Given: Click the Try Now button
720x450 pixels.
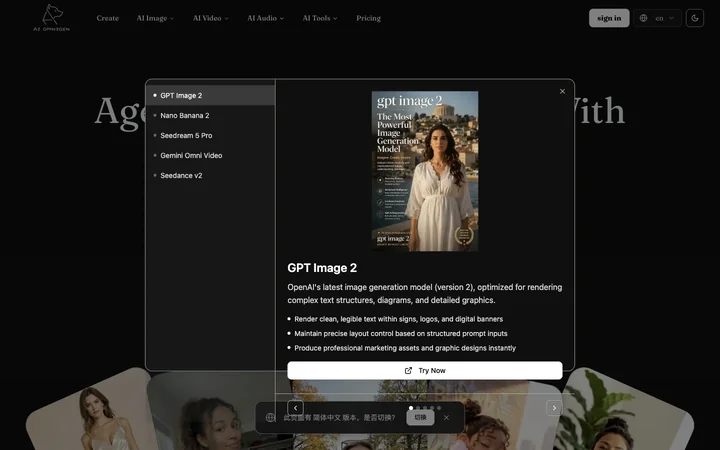Looking at the screenshot, I should point(425,371).
